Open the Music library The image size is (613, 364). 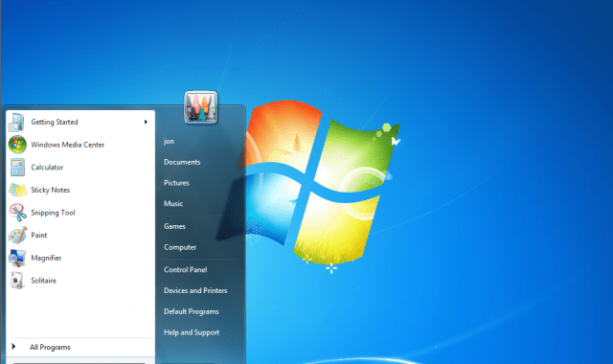coord(173,203)
